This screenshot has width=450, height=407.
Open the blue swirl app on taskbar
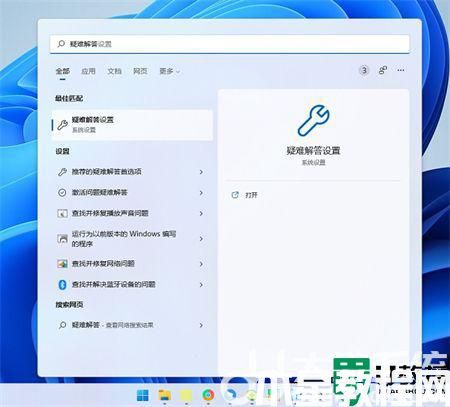(230, 395)
